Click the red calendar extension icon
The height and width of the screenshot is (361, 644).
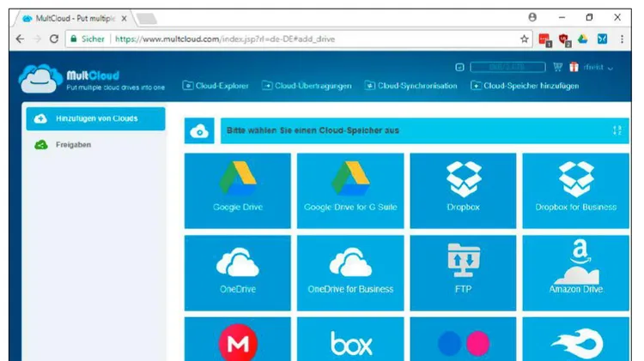click(545, 39)
